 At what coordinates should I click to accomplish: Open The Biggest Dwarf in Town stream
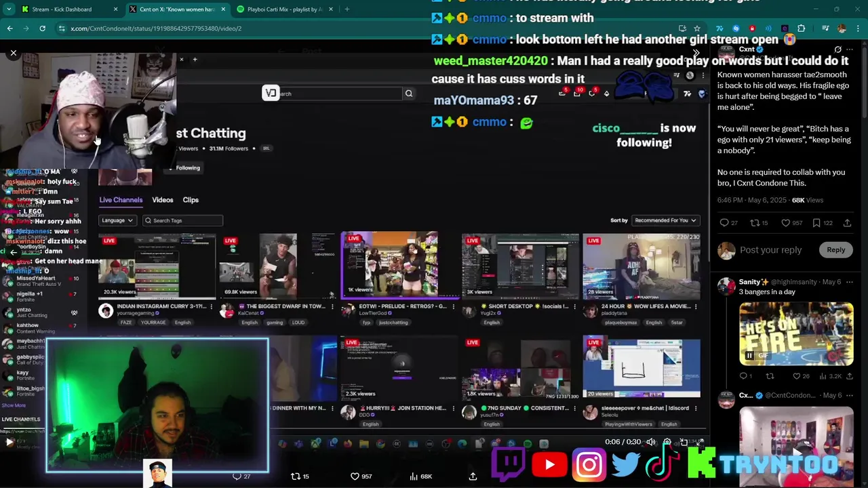[278, 266]
